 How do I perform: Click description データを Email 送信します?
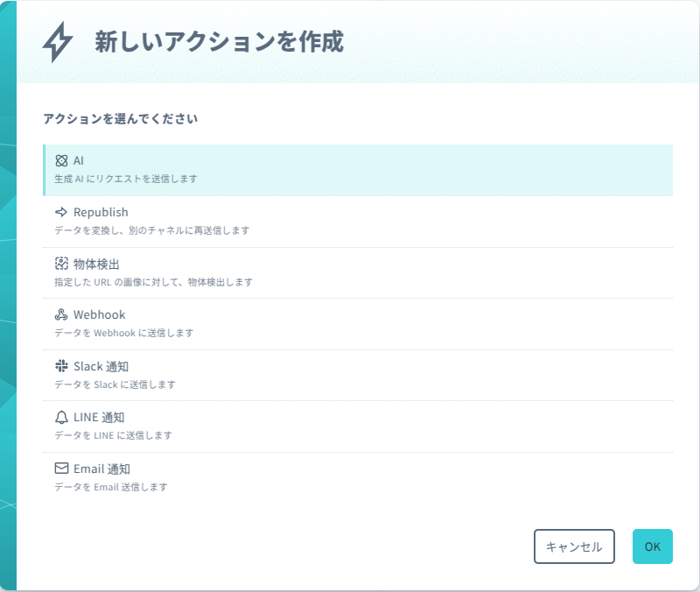(111, 487)
